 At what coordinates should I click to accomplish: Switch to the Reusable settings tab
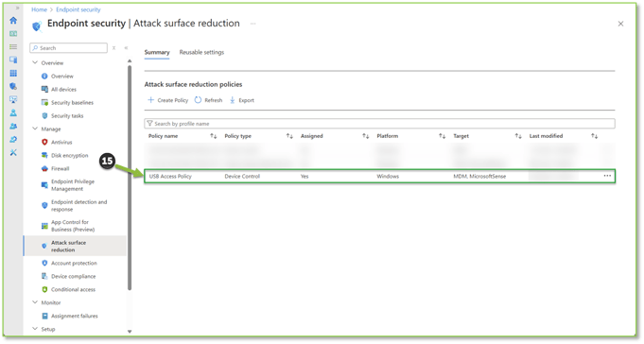(x=201, y=52)
